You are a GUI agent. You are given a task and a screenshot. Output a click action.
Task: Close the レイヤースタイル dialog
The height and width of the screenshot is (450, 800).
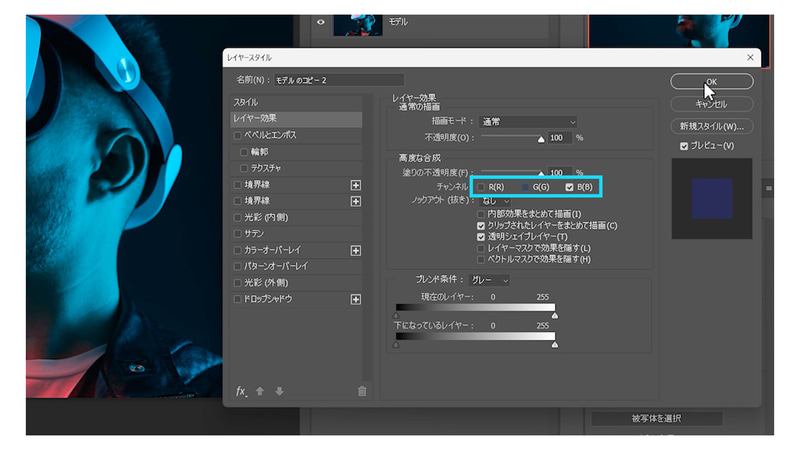click(750, 58)
